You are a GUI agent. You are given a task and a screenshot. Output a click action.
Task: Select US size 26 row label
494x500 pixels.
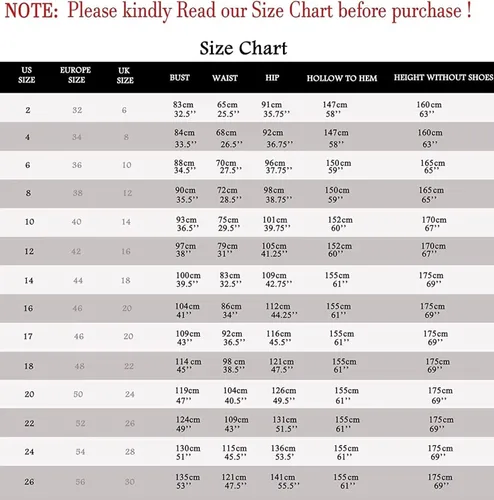(29, 482)
